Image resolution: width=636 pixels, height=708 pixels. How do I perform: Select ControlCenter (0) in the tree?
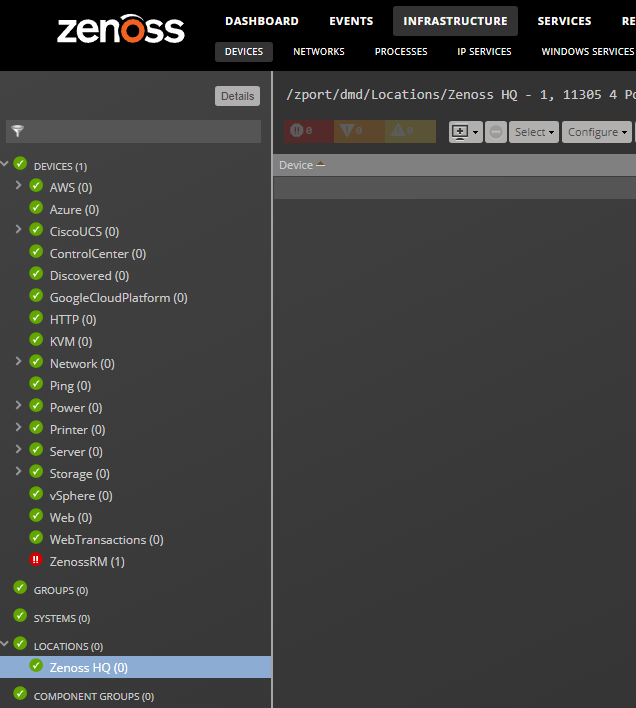(98, 254)
